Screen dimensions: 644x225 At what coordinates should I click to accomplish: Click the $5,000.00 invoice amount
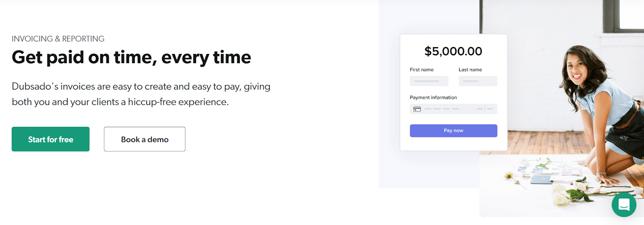(453, 52)
